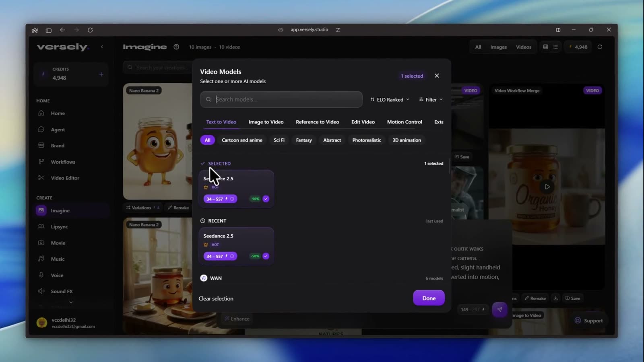Switch to Image to Video tab
This screenshot has height=362, width=644.
(x=266, y=122)
